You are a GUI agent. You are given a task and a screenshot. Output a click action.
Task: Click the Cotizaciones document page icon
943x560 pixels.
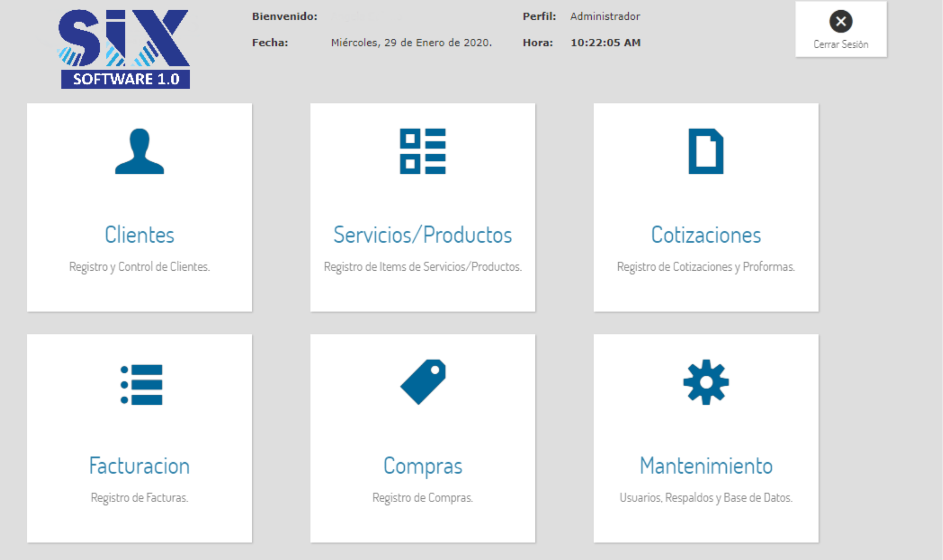tap(706, 151)
